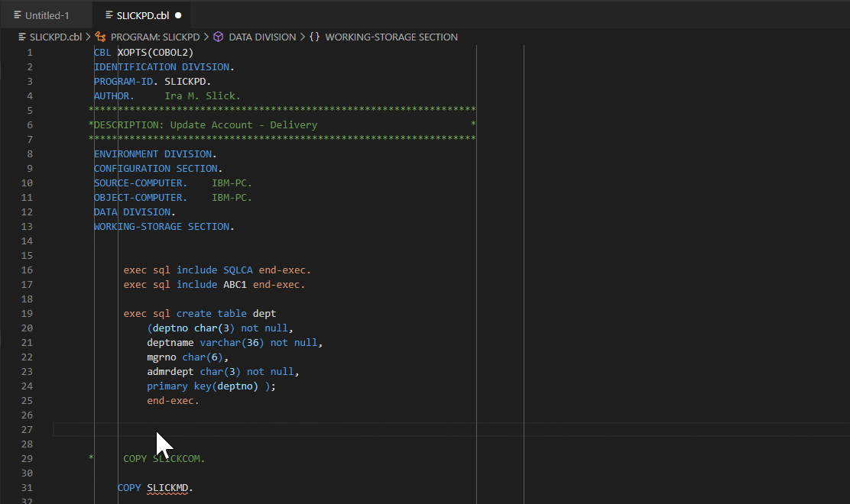Click the file icon on Untitled-1 tab
Viewport: 850px width, 504px height.
click(18, 15)
